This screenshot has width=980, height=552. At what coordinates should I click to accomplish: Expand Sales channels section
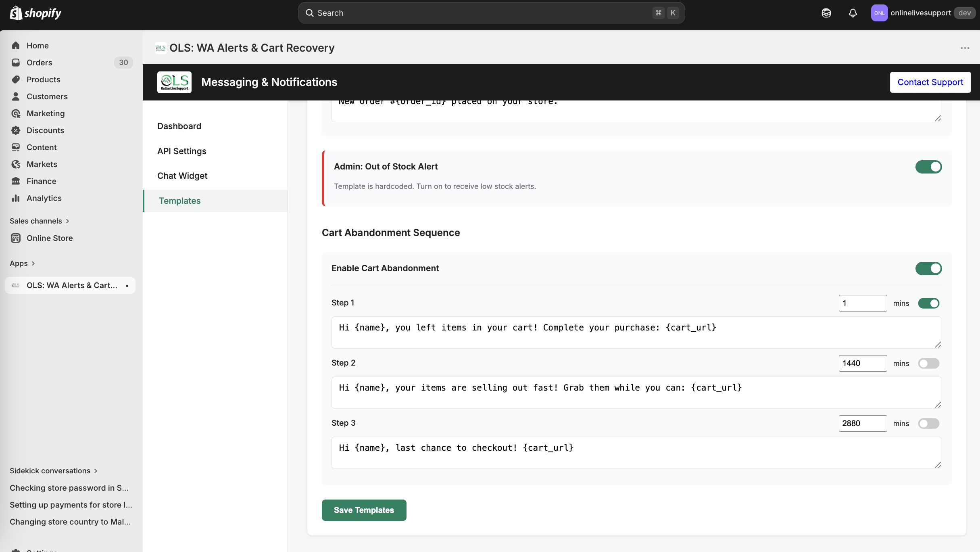pos(40,221)
